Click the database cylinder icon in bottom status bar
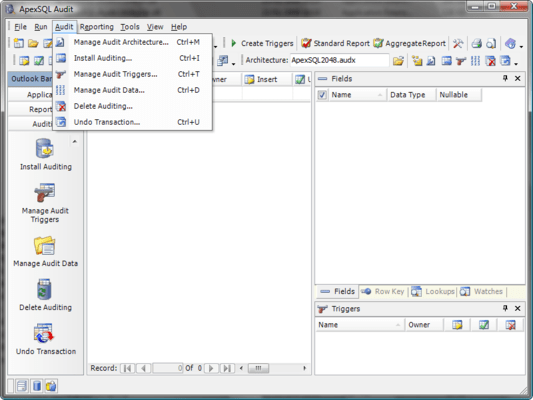The width and height of the screenshot is (533, 400). tap(37, 386)
